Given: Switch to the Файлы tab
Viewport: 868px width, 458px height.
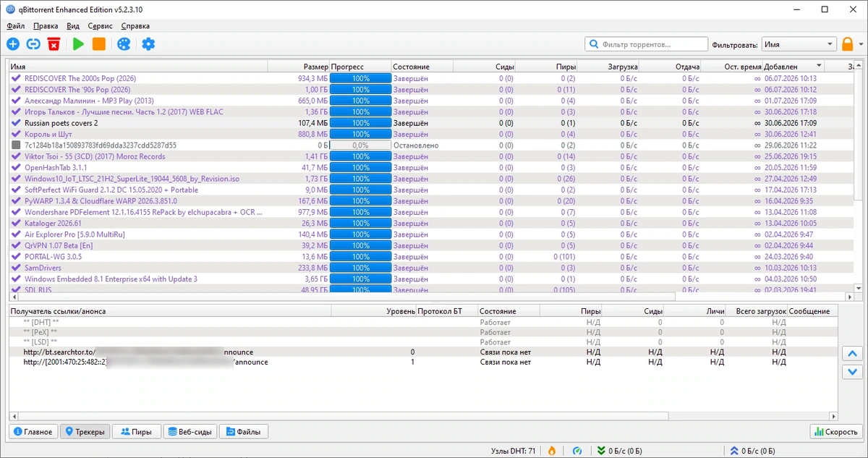Looking at the screenshot, I should (x=244, y=432).
